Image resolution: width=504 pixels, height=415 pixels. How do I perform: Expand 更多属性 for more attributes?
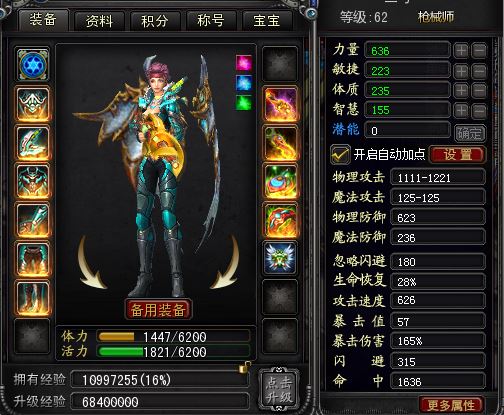[451, 405]
